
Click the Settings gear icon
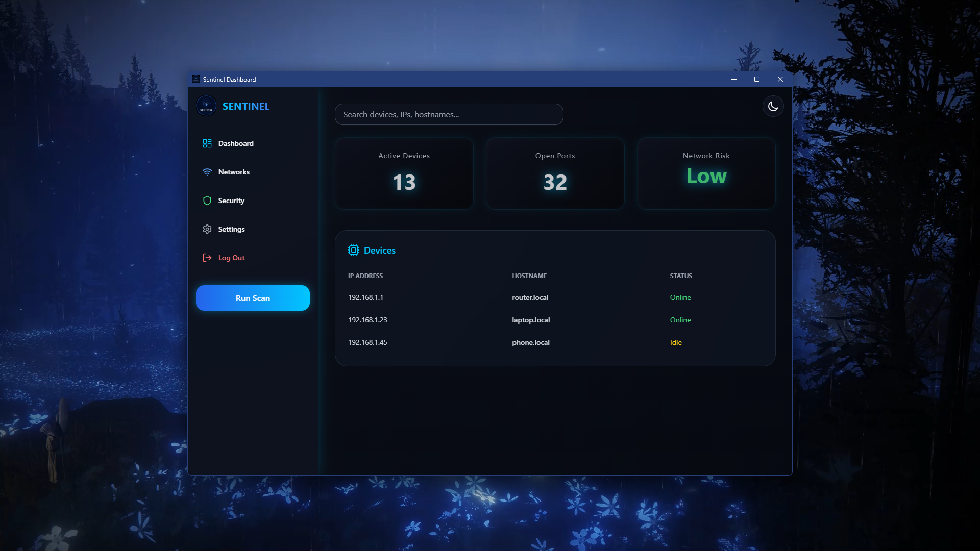coord(207,229)
